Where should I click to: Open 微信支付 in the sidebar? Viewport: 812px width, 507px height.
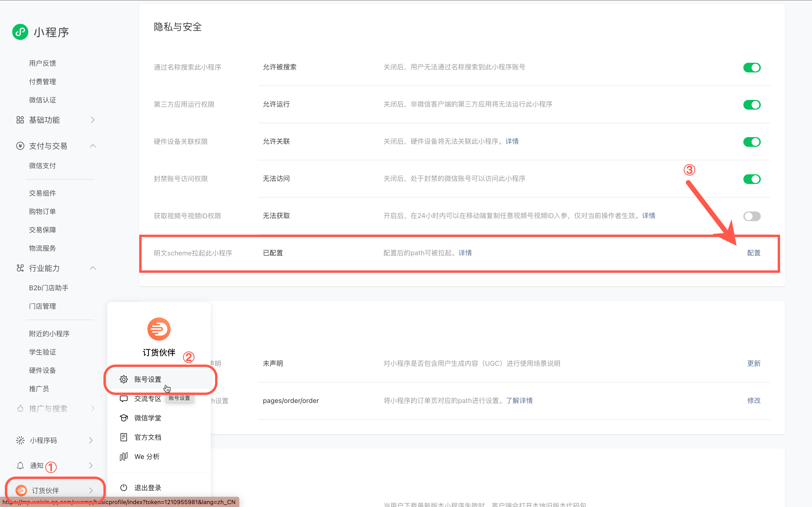click(x=42, y=166)
